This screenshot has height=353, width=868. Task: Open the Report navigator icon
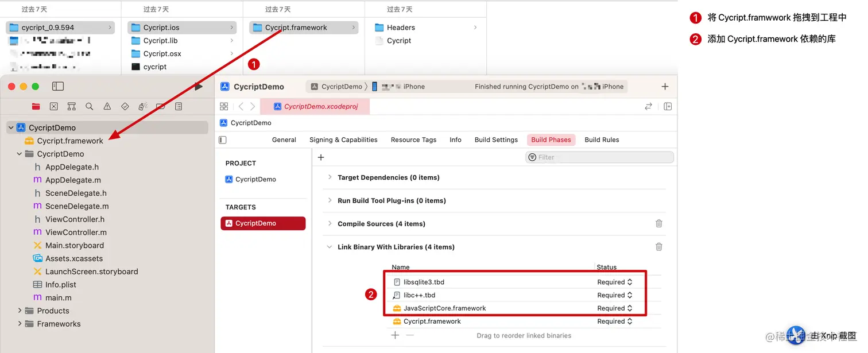pos(179,106)
